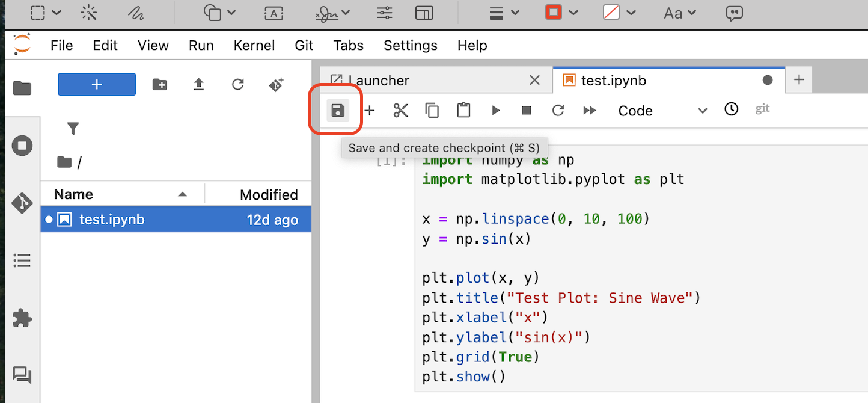Viewport: 868px width, 403px height.
Task: Select the Instant Alpha wand tool
Action: 89,13
